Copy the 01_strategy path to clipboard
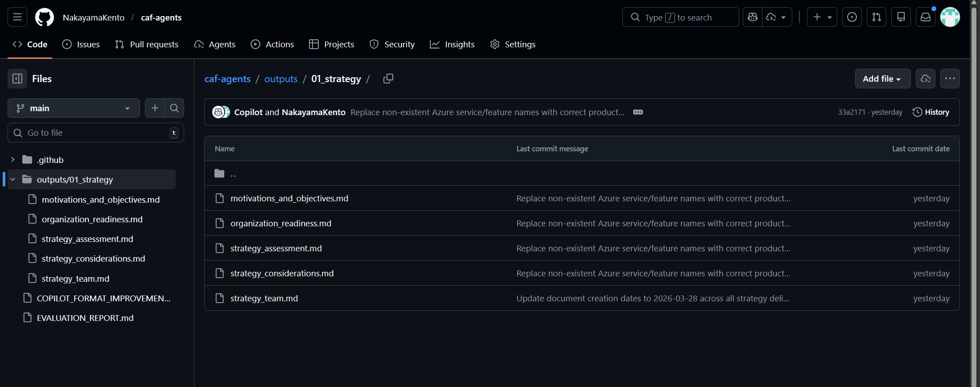 (x=388, y=79)
